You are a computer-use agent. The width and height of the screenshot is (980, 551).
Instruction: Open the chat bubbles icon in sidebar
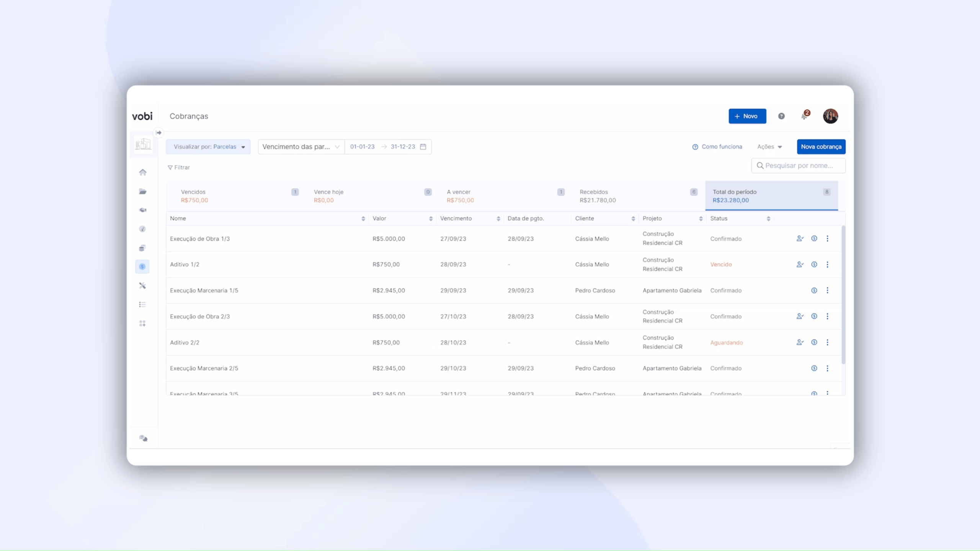[x=143, y=439]
